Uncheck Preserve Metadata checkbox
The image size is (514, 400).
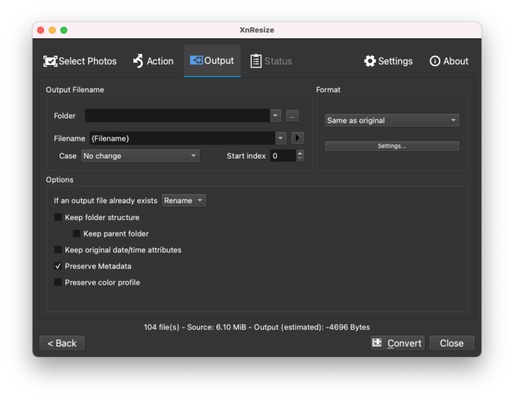pos(58,266)
